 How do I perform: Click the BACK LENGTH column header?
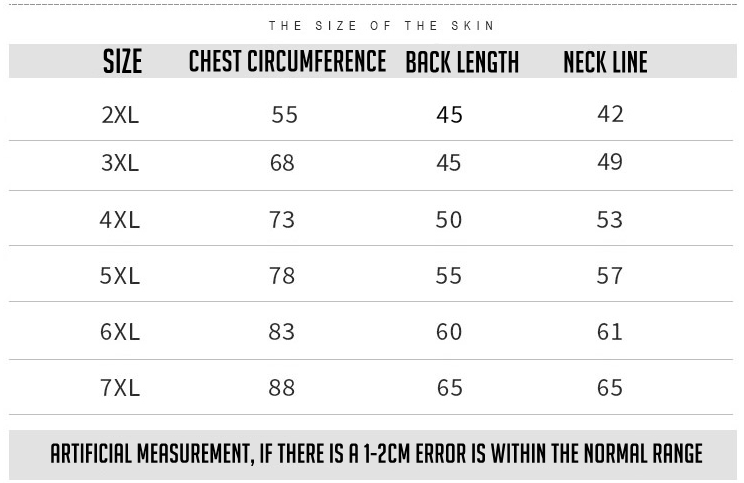(462, 62)
